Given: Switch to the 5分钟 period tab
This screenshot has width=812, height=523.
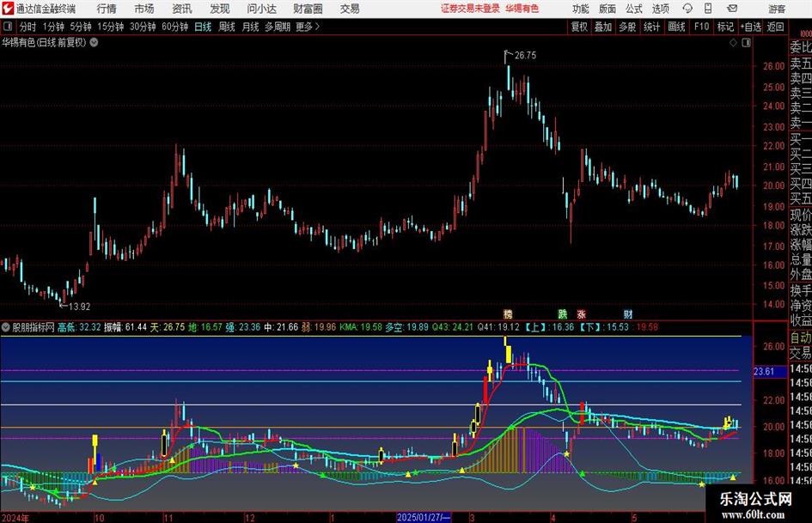Looking at the screenshot, I should pos(80,27).
